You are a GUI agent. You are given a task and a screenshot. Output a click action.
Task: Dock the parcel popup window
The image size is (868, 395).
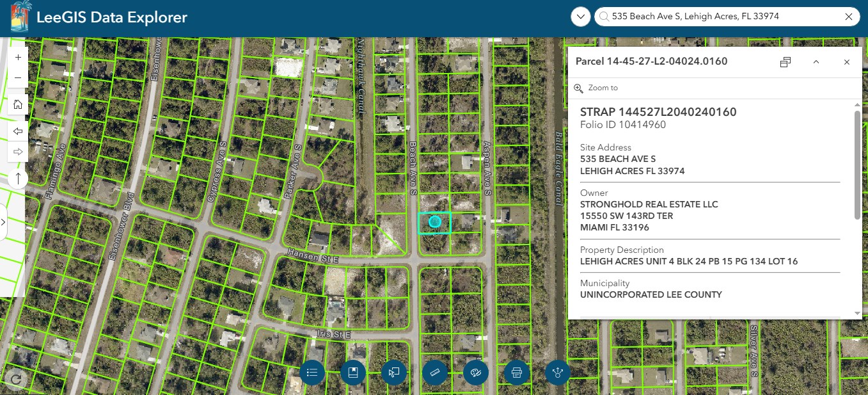pyautogui.click(x=785, y=62)
